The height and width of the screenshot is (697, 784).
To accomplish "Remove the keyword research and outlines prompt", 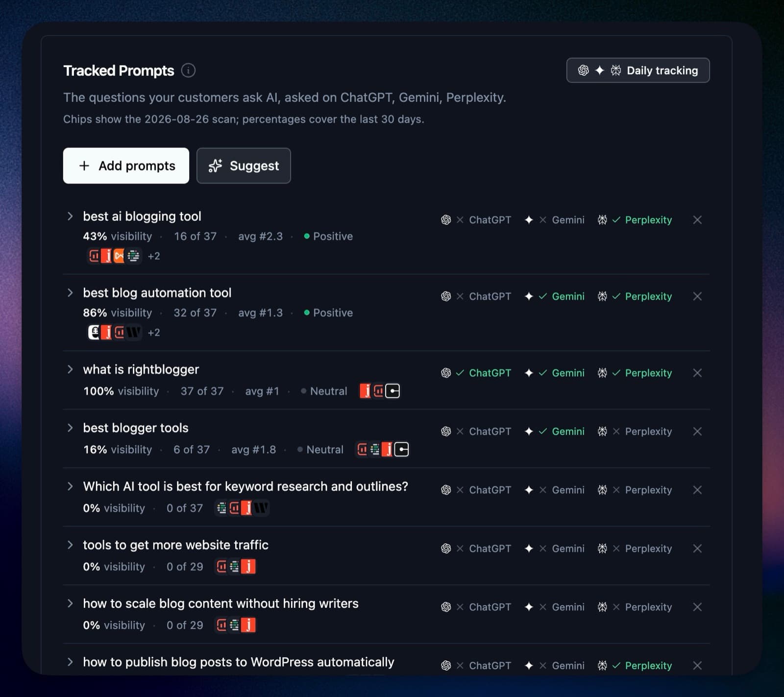I will 697,490.
